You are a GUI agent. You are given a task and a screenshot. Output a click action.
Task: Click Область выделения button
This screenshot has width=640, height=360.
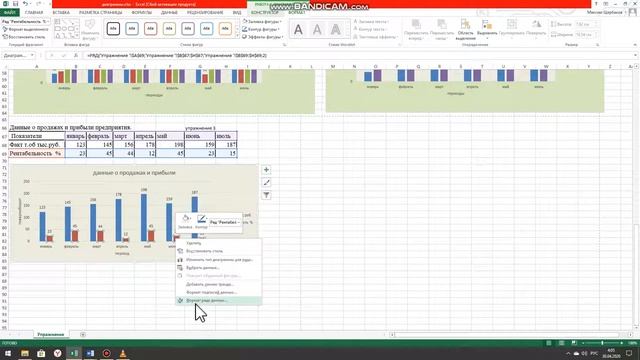[x=465, y=29]
